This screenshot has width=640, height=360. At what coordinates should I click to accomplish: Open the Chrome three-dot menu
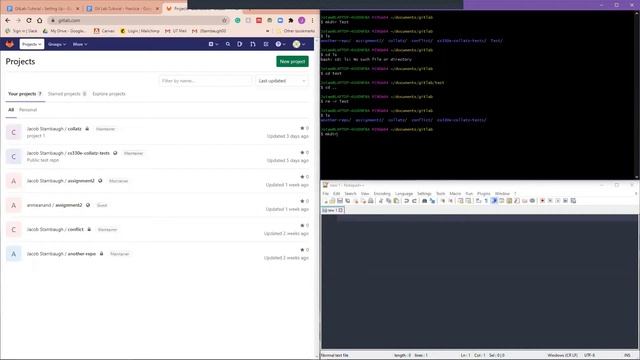312,20
